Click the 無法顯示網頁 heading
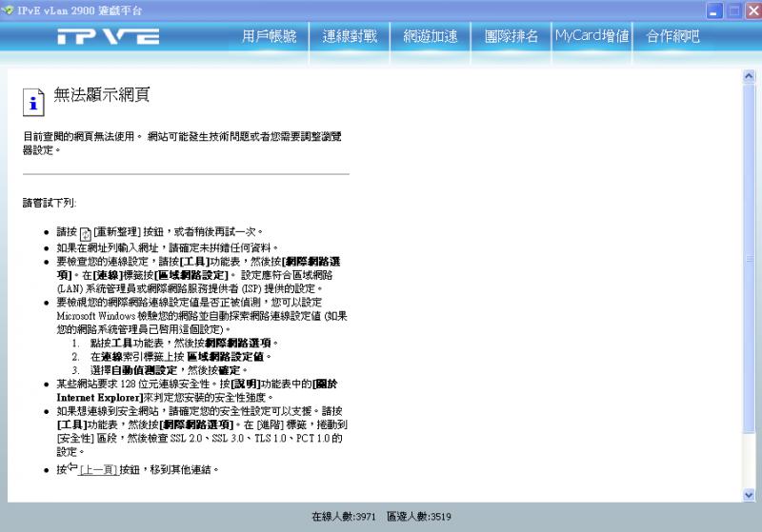The width and height of the screenshot is (762, 532). coord(102,94)
